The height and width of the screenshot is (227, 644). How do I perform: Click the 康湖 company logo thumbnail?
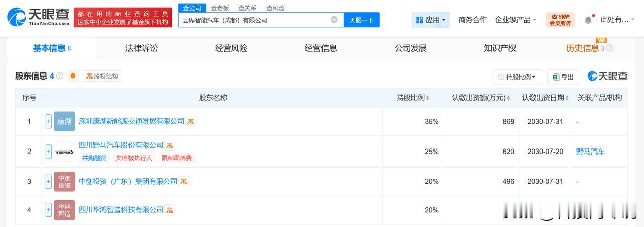click(65, 121)
